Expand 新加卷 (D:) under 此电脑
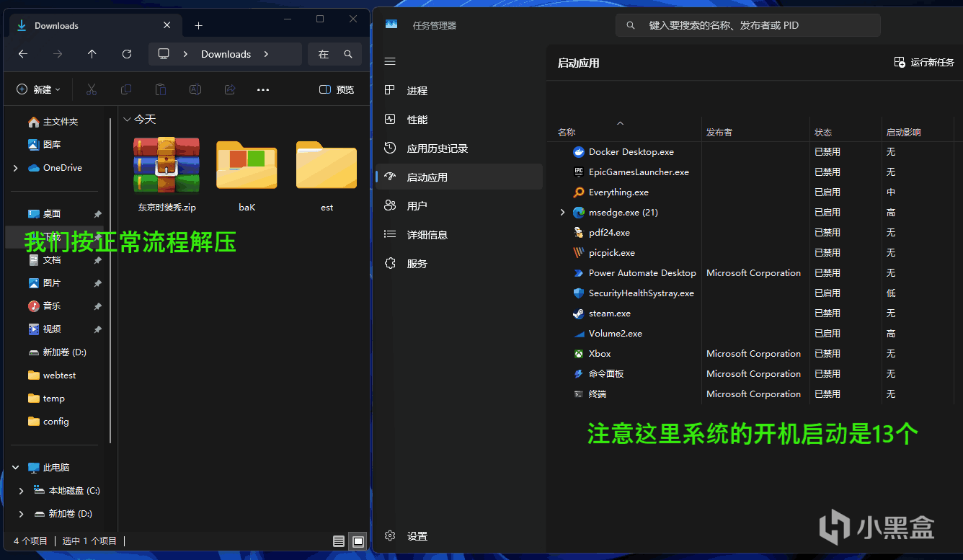This screenshot has width=963, height=560. click(22, 514)
